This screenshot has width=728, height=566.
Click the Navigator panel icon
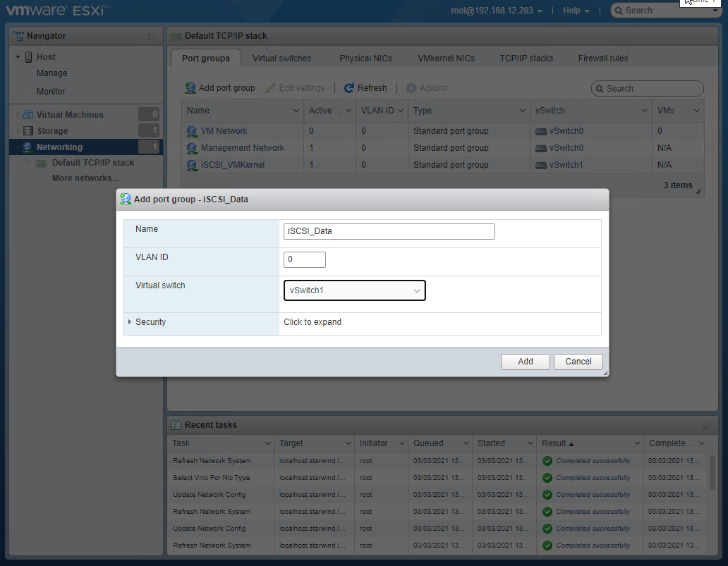[18, 36]
